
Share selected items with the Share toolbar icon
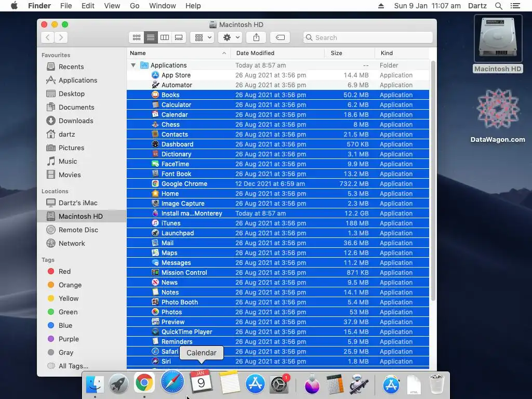[x=256, y=37]
